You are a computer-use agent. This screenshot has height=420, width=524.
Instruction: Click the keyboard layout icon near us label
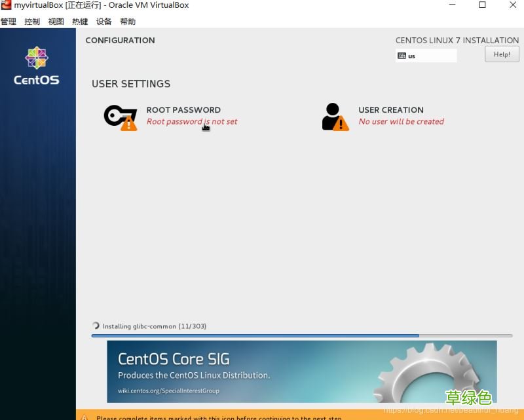coord(402,56)
